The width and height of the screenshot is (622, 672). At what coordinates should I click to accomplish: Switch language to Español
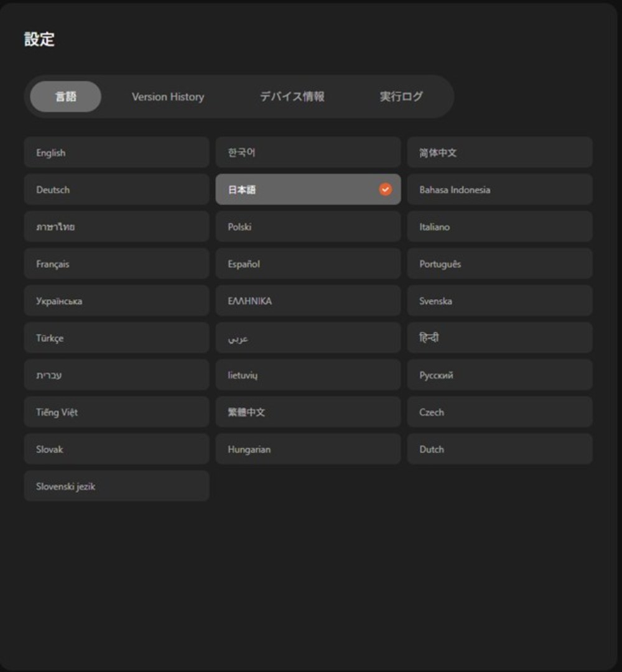309,264
